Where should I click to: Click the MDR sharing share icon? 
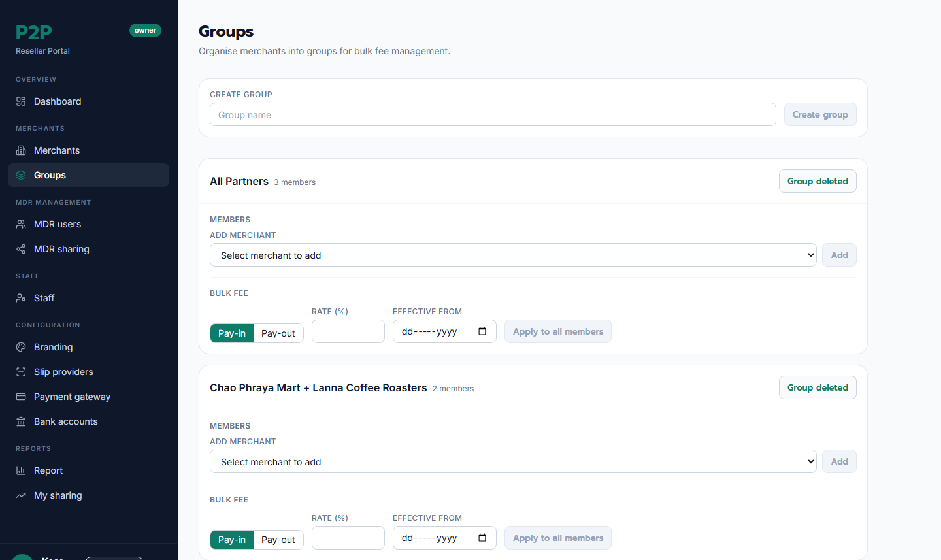tap(21, 249)
